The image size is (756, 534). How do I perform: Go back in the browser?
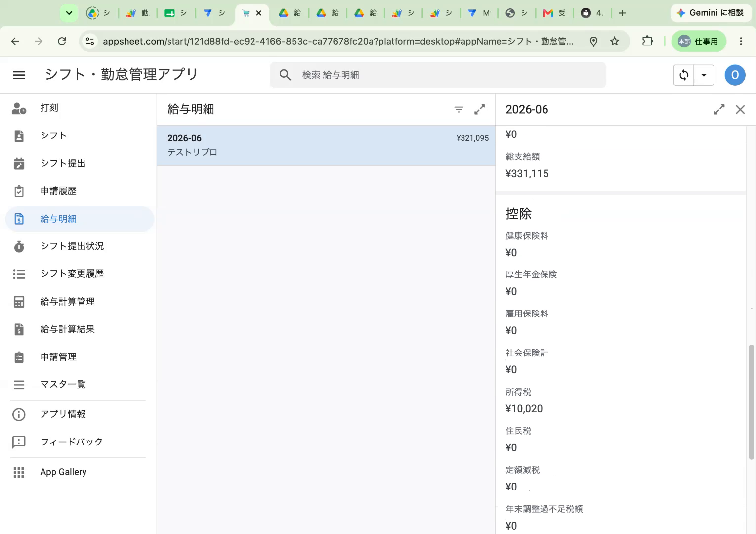click(x=15, y=41)
